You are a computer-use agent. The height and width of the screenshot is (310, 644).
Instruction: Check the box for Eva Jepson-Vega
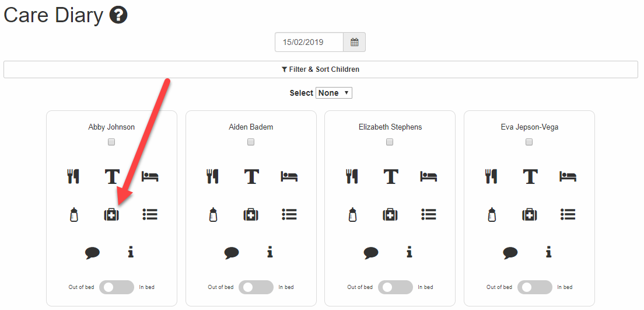[529, 142]
